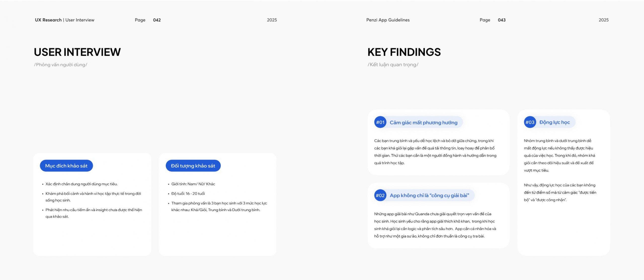Screen dimensions: 644x280
Task: Click the #02 numbered badge
Action: tap(380, 195)
